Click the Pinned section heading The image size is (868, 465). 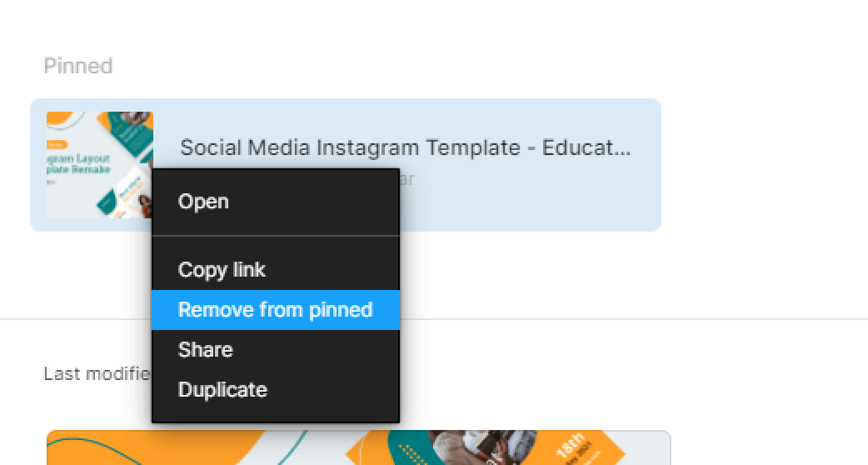tap(78, 66)
